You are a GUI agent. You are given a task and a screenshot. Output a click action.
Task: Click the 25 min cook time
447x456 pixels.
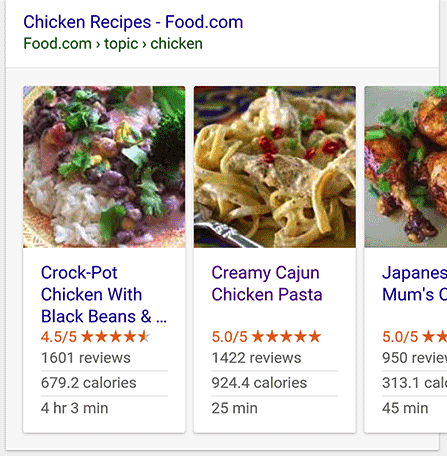click(235, 408)
